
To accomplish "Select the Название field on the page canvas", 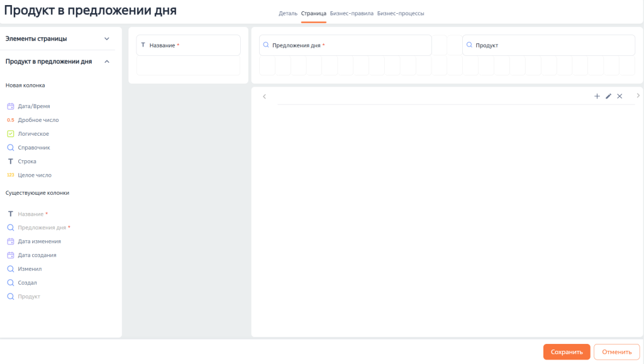I will coord(188,45).
